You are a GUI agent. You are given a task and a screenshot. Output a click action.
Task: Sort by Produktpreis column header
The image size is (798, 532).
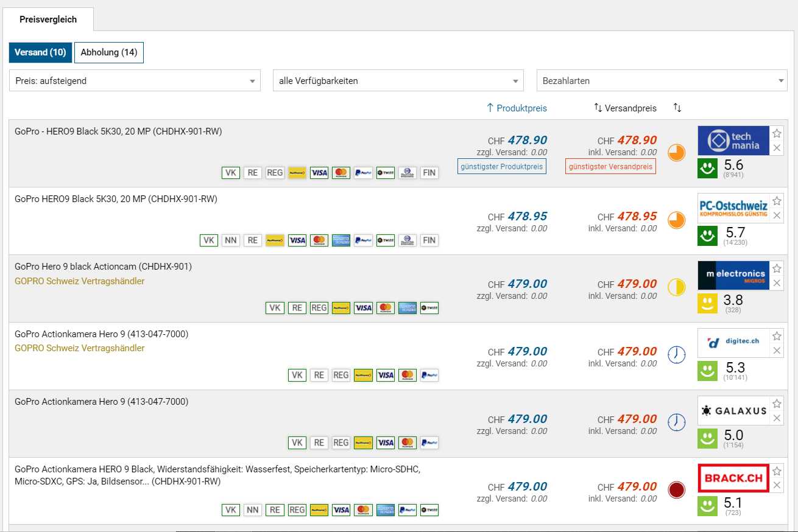coord(517,108)
